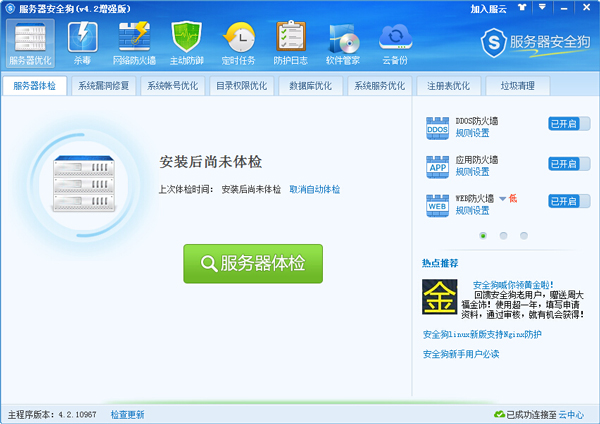Open DDOS防火墙 规则设置 link
The image size is (600, 424).
pyautogui.click(x=472, y=133)
